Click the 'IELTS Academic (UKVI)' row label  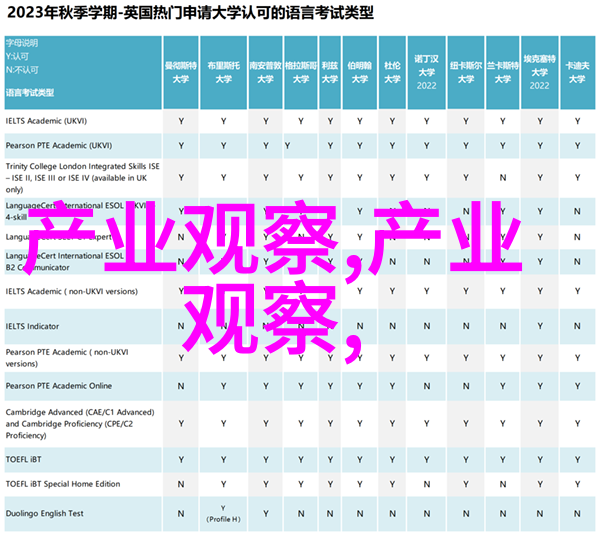pyautogui.click(x=46, y=121)
